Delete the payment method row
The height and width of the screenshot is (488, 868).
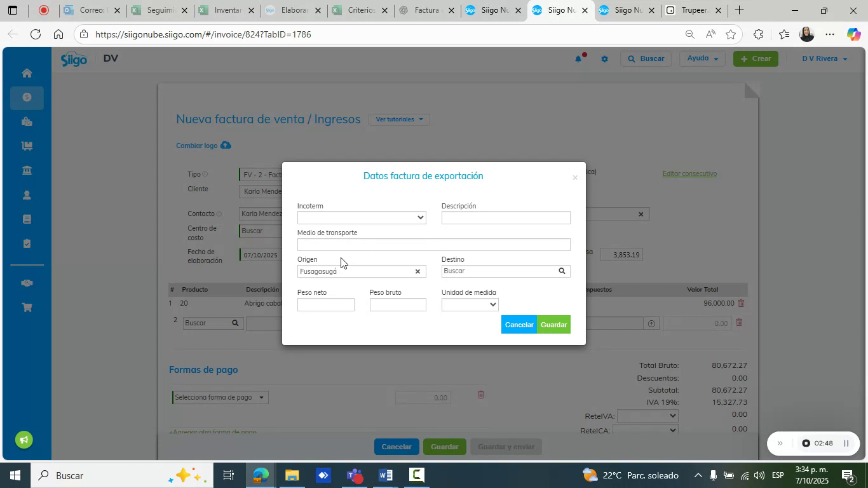click(x=481, y=395)
